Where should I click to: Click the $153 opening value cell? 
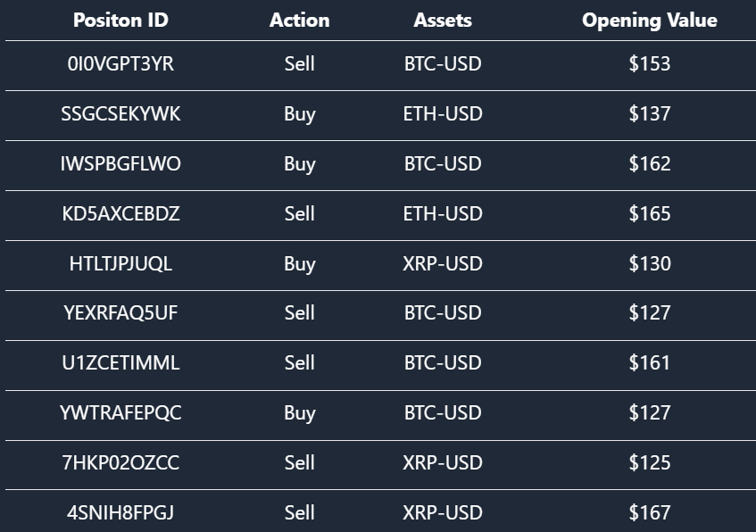click(x=649, y=64)
